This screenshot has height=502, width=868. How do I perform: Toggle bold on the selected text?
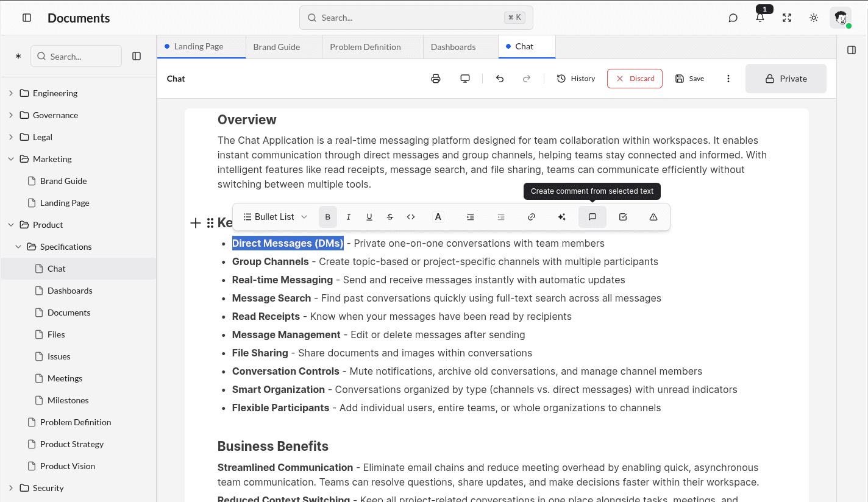327,216
